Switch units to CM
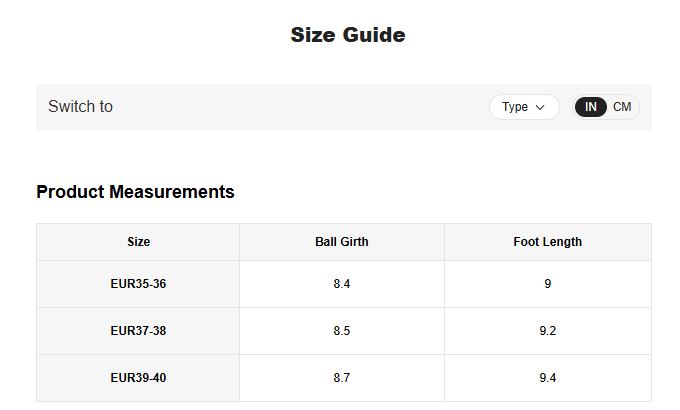This screenshot has height=410, width=680. pos(622,107)
